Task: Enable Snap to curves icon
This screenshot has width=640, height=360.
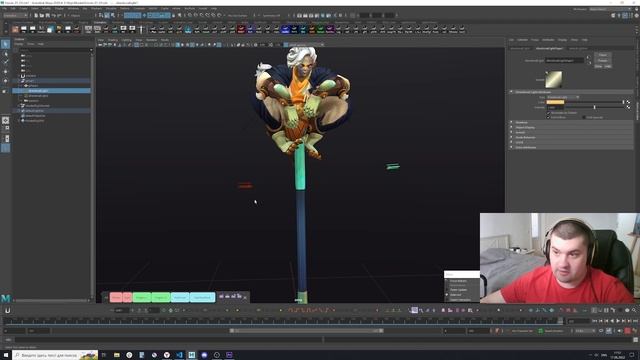Action: (196, 15)
